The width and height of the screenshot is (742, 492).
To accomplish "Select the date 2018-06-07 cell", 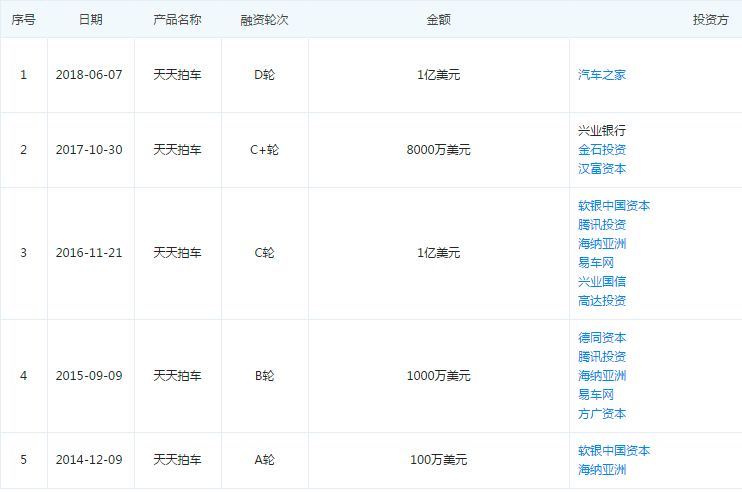I will (x=89, y=75).
